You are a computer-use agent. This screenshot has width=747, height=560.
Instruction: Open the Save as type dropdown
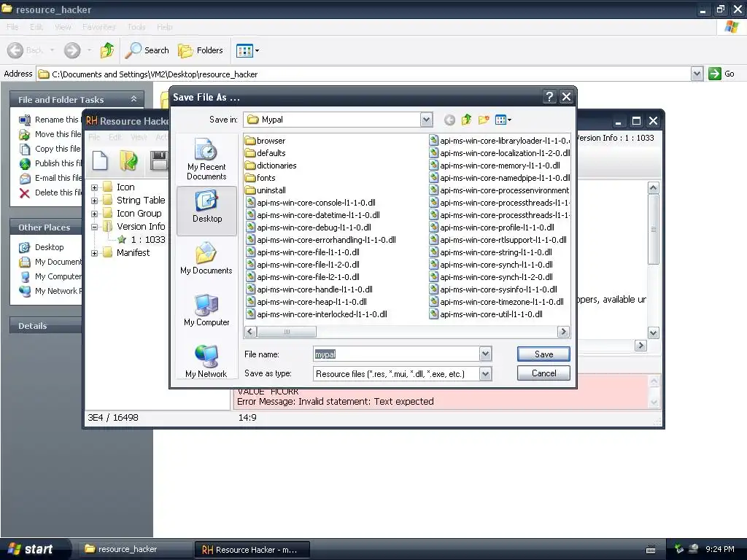tap(485, 374)
